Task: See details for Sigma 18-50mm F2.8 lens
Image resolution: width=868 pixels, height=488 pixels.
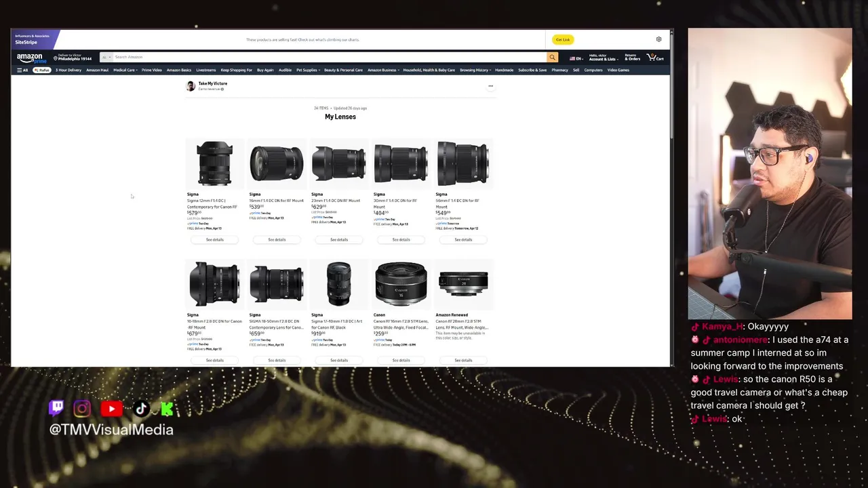Action: click(x=277, y=360)
